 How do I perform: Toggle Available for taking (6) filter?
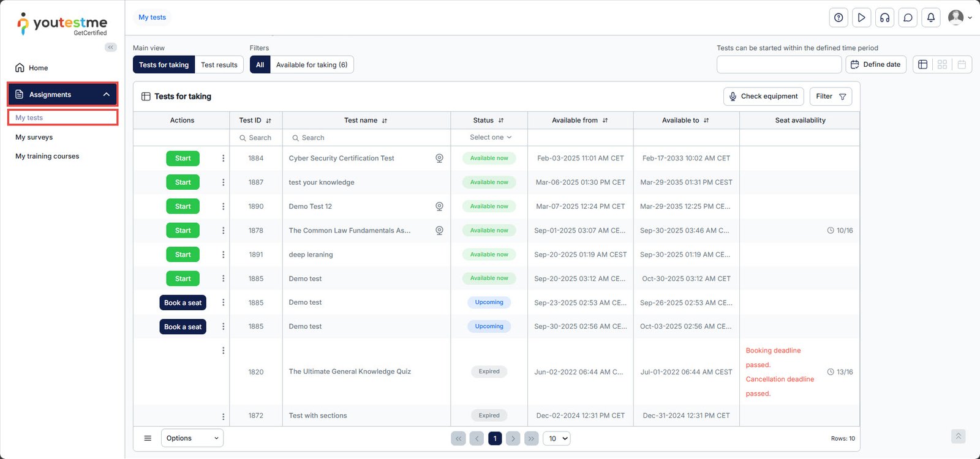pyautogui.click(x=311, y=65)
